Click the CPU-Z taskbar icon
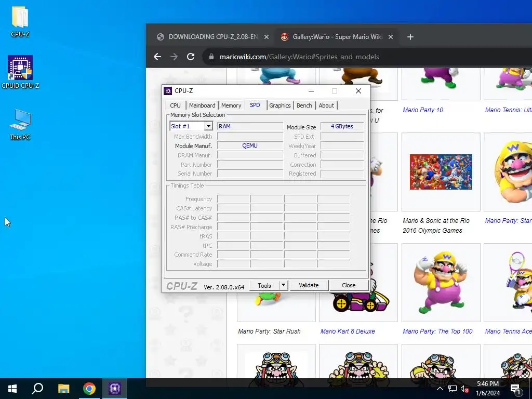The width and height of the screenshot is (532, 399). point(115,389)
